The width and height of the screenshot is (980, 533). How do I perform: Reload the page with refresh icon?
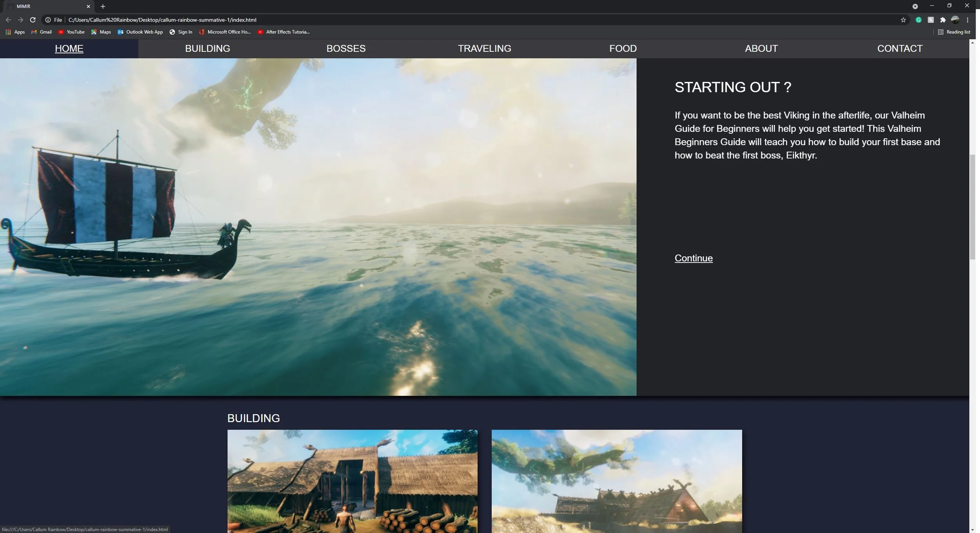[x=33, y=20]
